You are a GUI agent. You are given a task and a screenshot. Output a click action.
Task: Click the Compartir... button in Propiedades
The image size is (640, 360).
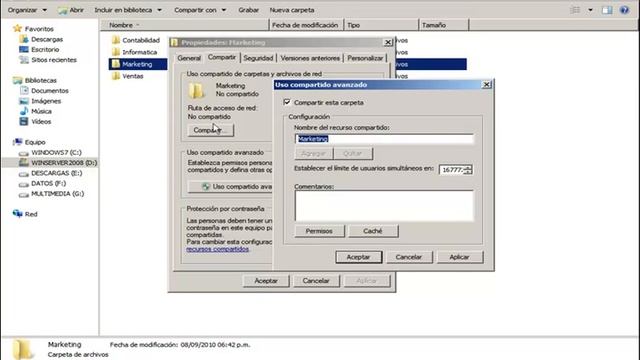(x=210, y=130)
